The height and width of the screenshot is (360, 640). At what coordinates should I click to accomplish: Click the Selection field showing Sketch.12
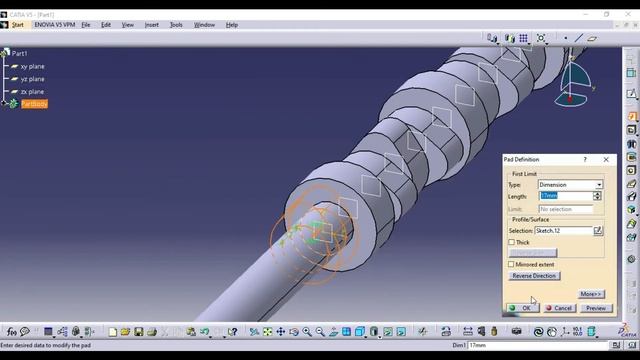tap(563, 231)
